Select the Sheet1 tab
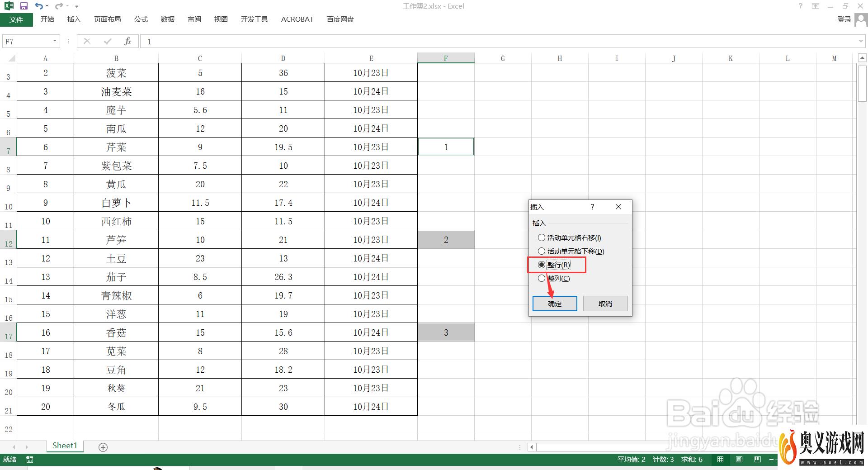Image resolution: width=868 pixels, height=470 pixels. [65, 446]
